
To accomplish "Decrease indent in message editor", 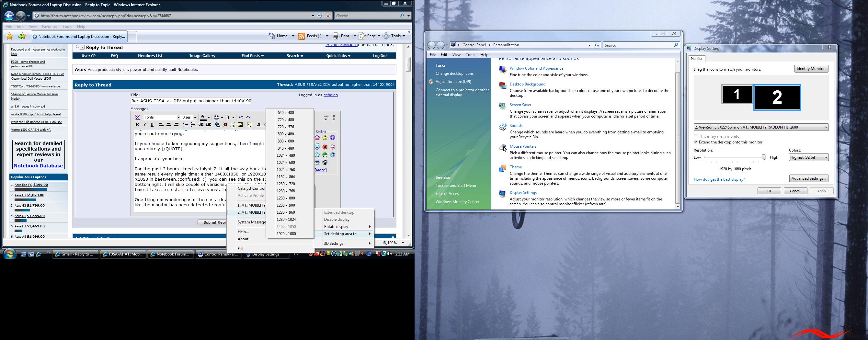I will [201, 125].
